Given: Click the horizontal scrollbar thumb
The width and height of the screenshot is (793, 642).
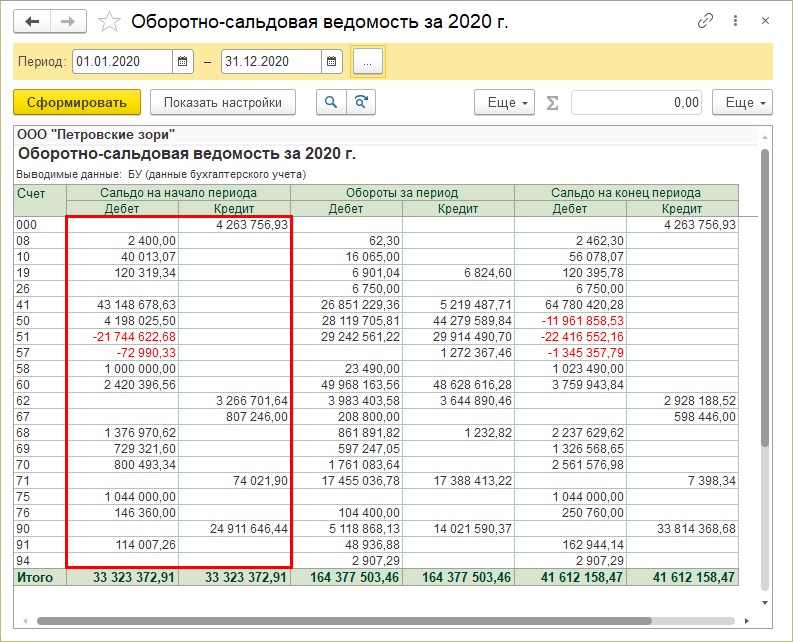Looking at the screenshot, I should pyautogui.click(x=344, y=621).
